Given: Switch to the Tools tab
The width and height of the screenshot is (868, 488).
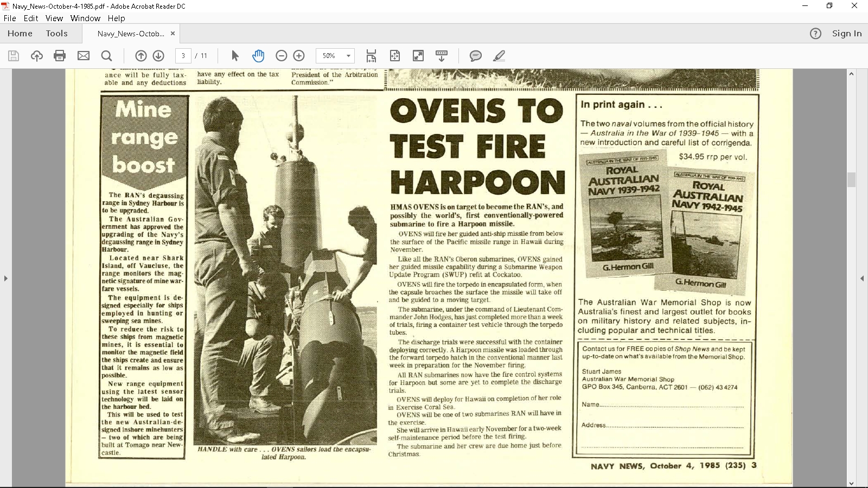Looking at the screenshot, I should tap(56, 34).
